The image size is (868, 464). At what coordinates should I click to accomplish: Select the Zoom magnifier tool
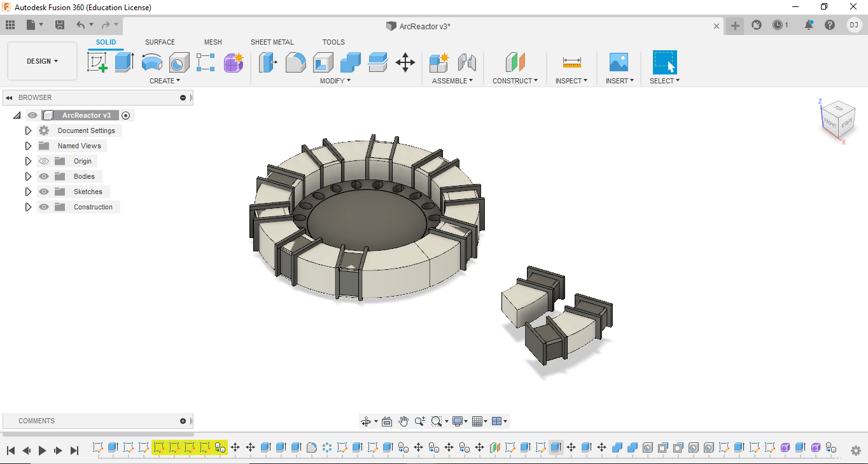coord(420,421)
